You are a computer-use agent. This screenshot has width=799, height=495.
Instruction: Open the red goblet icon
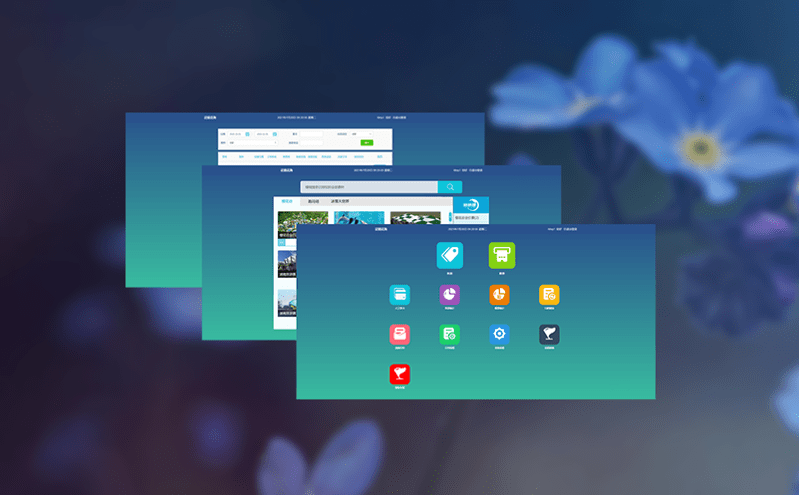399,374
